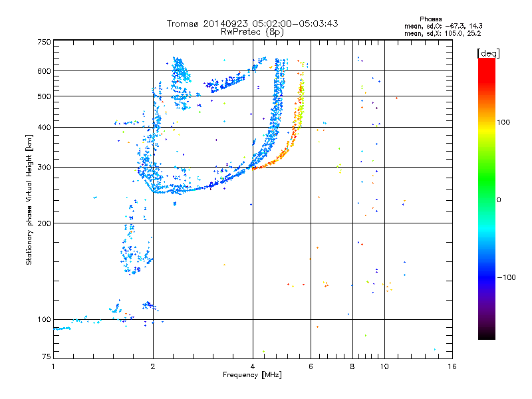Click the 'mean, sd,O: -67.3, 14.3' line

[x=443, y=26]
